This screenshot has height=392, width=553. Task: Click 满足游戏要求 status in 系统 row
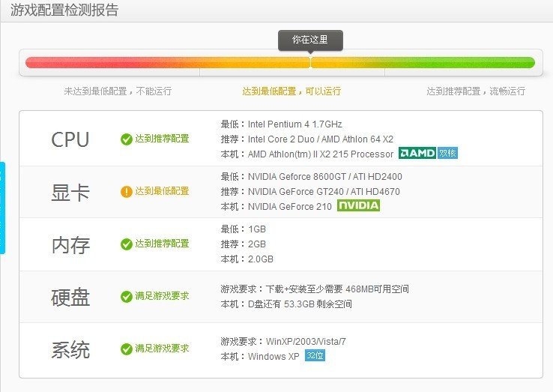coord(163,349)
